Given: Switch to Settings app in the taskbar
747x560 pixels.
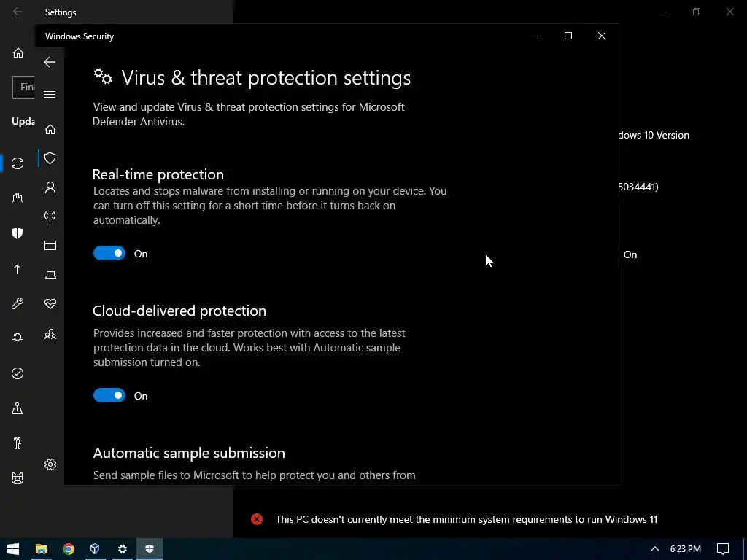Looking at the screenshot, I should pos(123,549).
